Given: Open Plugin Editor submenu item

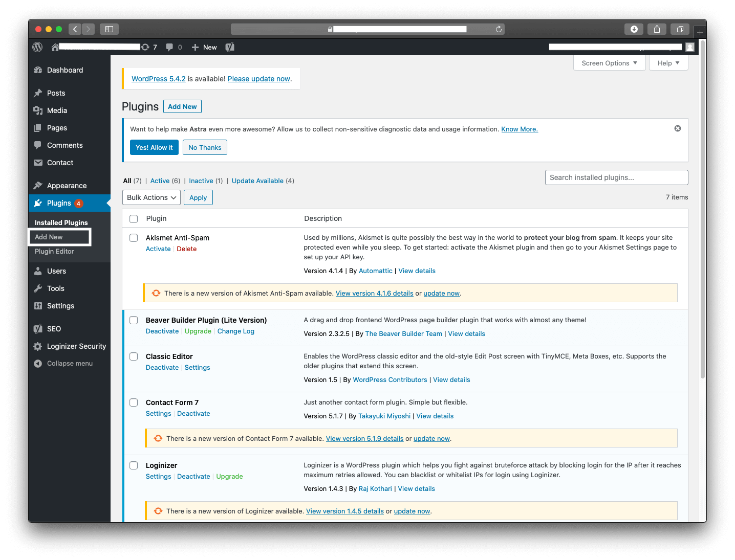Looking at the screenshot, I should tap(54, 252).
